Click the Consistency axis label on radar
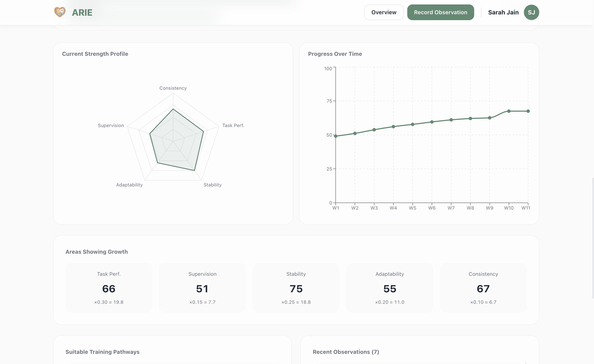Screen dimensions: 594x364 click(x=173, y=88)
